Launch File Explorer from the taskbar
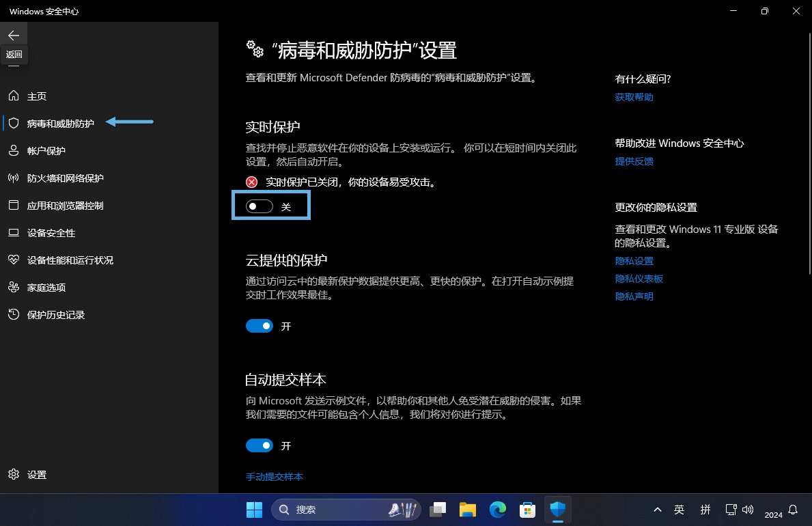812x526 pixels. (468, 510)
